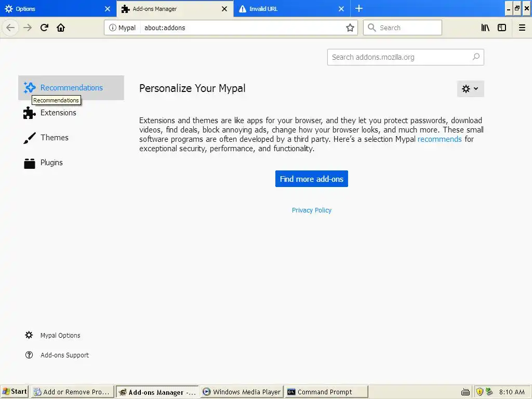Click the Windows Start button
The width and height of the screenshot is (532, 399).
coord(14,392)
